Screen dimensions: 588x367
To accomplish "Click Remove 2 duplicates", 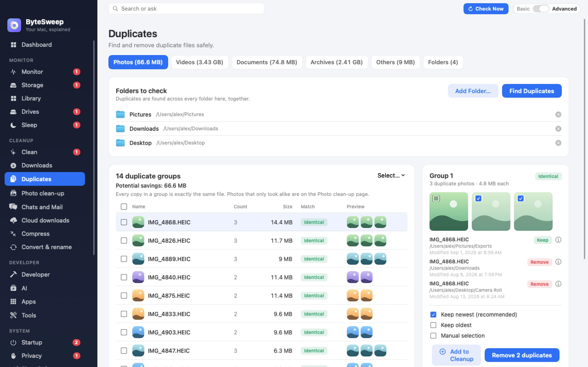I will (522, 355).
